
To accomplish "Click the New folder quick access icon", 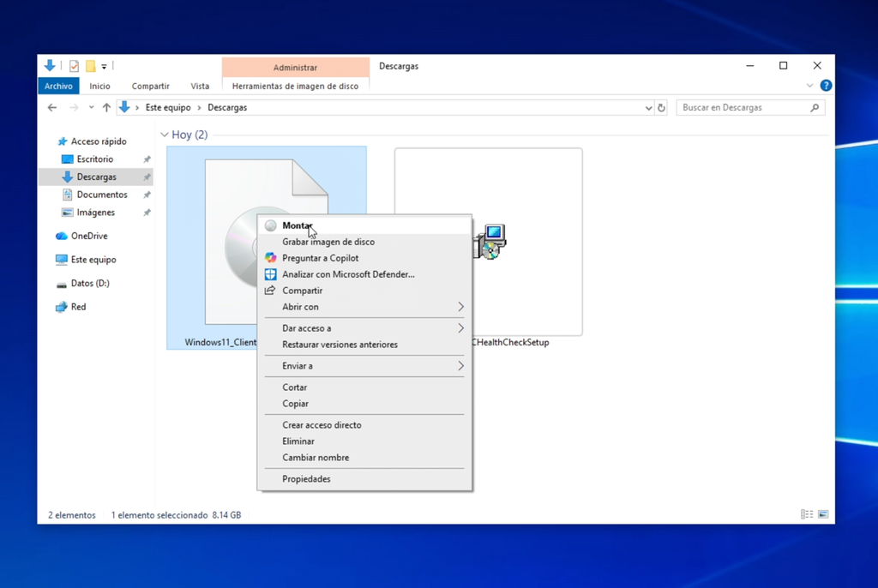I will click(91, 66).
